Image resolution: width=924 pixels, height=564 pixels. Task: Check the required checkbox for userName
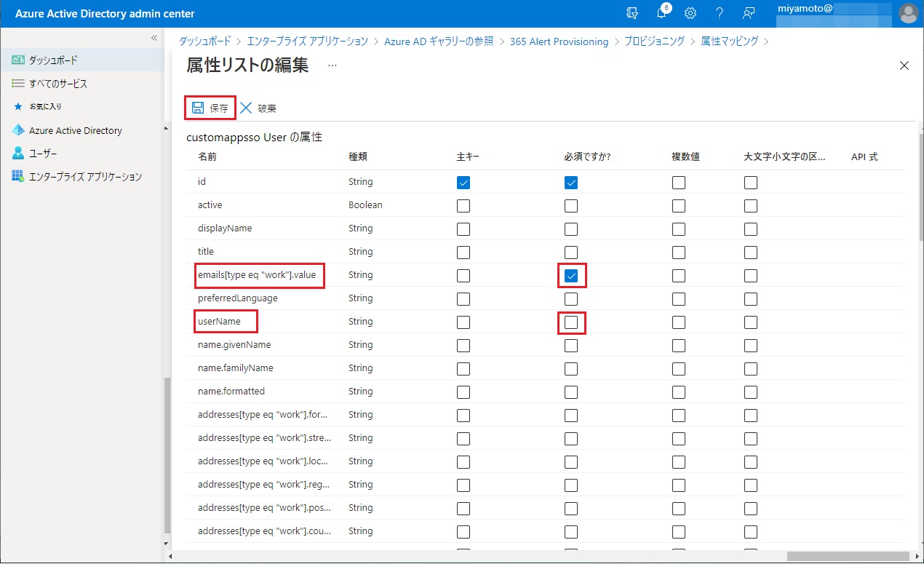click(x=571, y=322)
